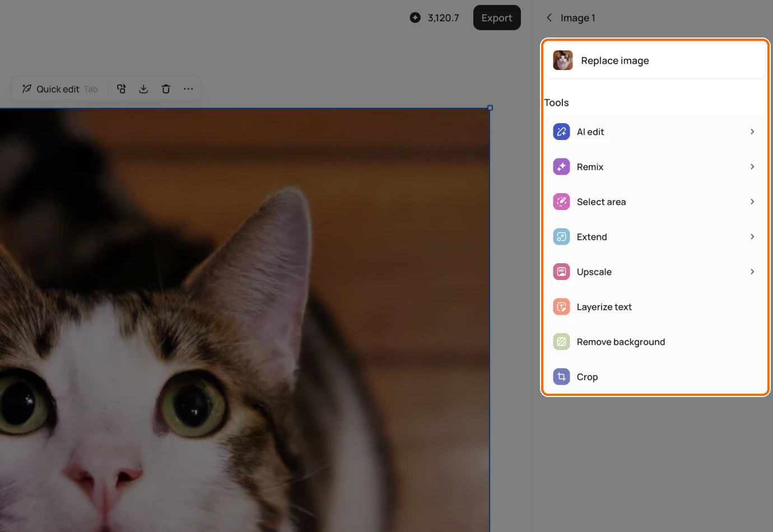The width and height of the screenshot is (773, 532).
Task: Click the Upscale HD icon
Action: (561, 272)
